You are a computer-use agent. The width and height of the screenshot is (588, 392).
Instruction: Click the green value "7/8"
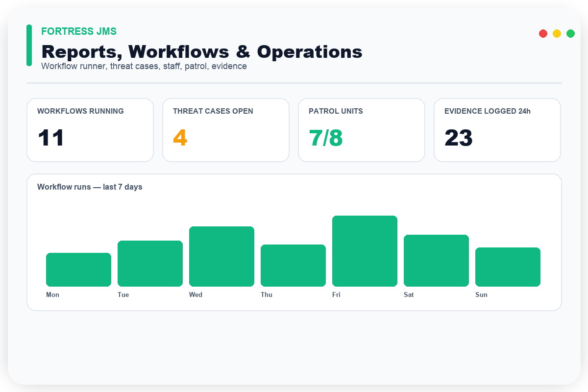326,138
